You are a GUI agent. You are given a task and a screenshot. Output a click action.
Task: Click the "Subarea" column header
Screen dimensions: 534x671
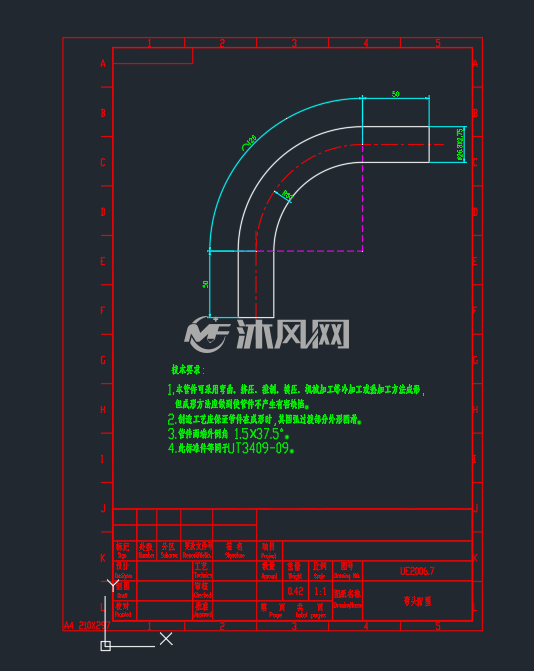169,550
